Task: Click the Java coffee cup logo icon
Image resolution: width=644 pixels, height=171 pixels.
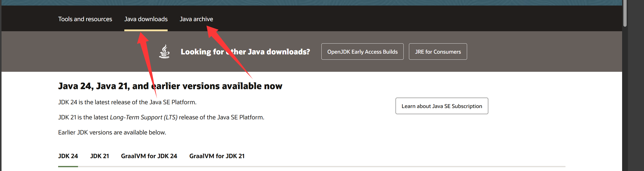Action: [164, 51]
